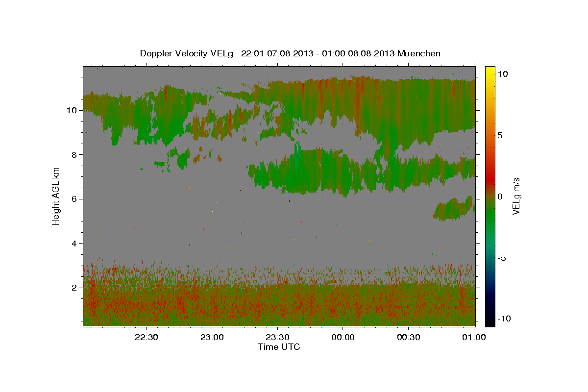This screenshot has height=392, width=588.
Task: Click the yellow top of the colorbar
Action: (x=490, y=71)
